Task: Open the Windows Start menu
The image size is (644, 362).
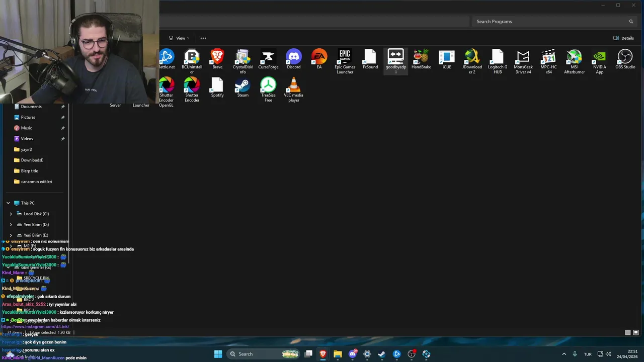Action: pyautogui.click(x=218, y=354)
